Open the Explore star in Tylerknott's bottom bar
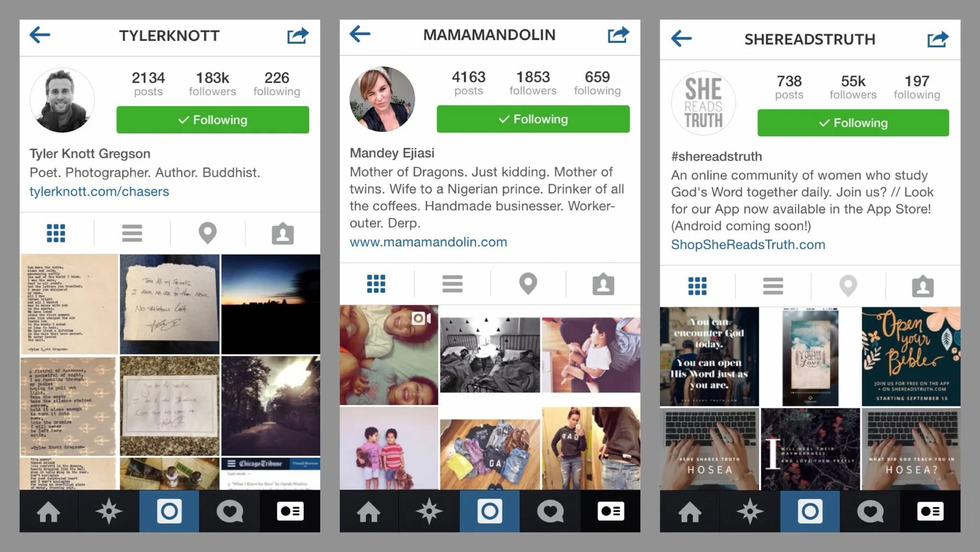The width and height of the screenshot is (980, 552). [x=109, y=511]
